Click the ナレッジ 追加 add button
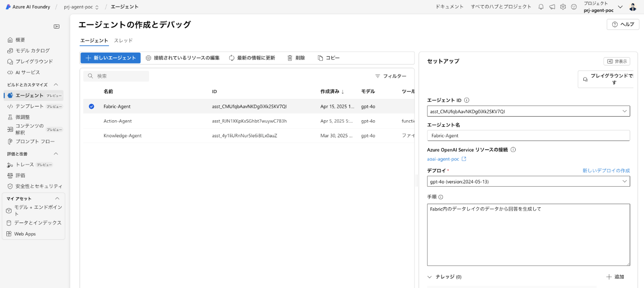This screenshot has height=288, width=644. point(615,277)
